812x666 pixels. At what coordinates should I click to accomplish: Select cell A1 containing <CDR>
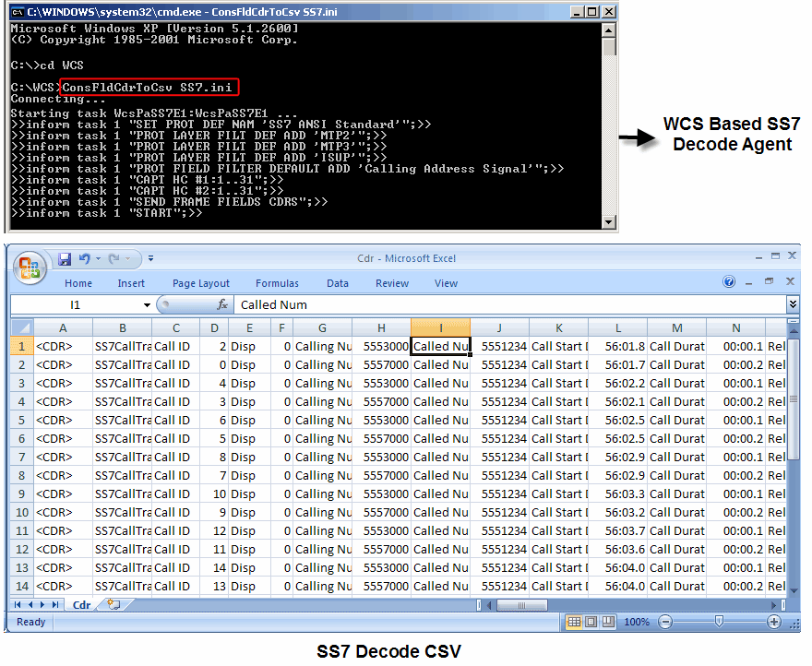tap(63, 346)
